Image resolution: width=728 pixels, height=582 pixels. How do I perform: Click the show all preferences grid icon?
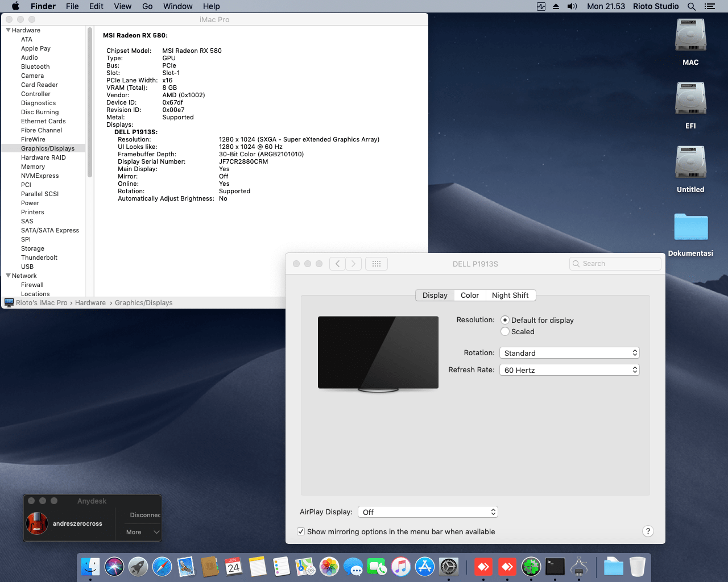pyautogui.click(x=377, y=264)
